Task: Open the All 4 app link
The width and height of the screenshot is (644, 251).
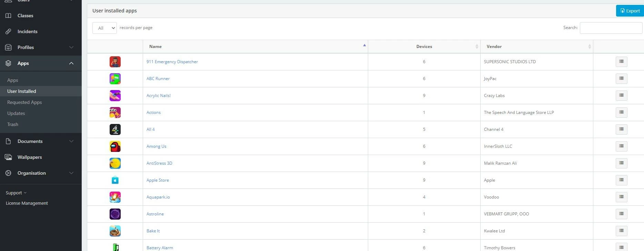Action: 151,129
